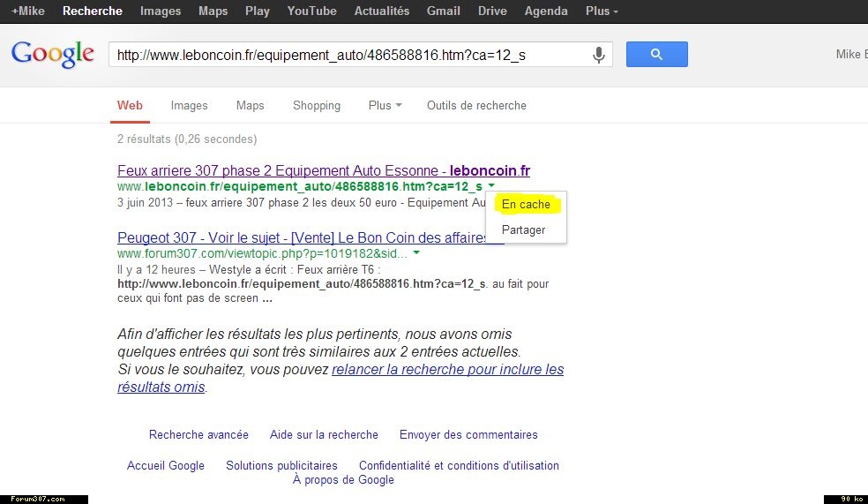Open the Feux arriere 307 phase 2 result link

coord(323,170)
